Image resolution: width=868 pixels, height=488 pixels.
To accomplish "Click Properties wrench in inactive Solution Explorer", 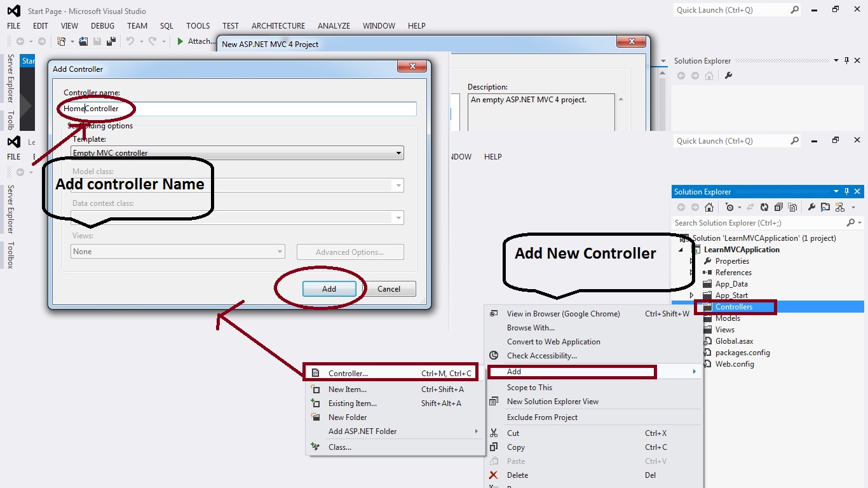I will 729,76.
